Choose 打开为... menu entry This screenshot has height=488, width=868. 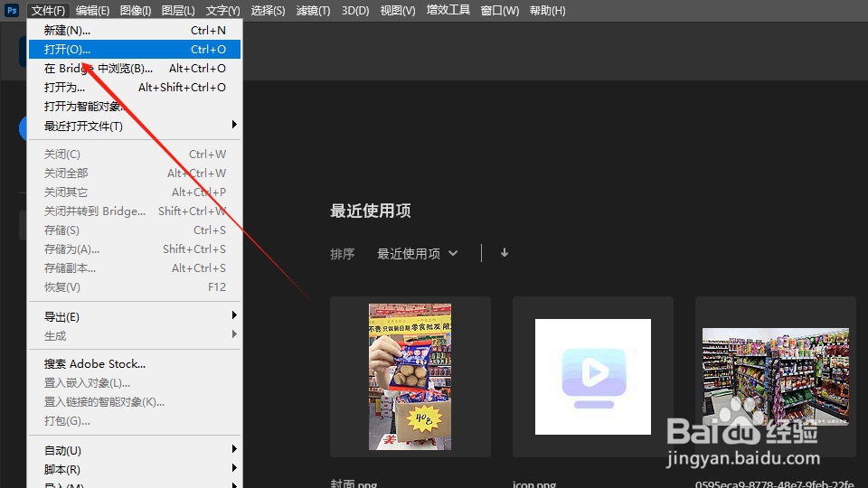[135, 88]
